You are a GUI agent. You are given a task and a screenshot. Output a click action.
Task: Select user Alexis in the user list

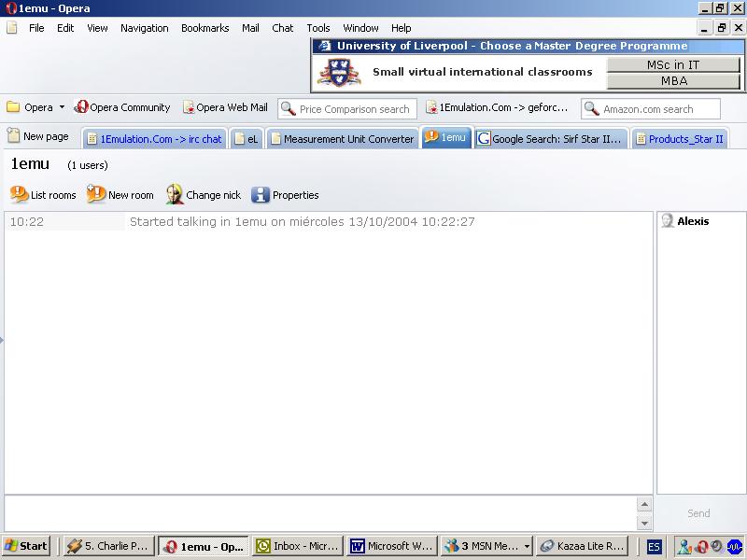click(x=685, y=221)
